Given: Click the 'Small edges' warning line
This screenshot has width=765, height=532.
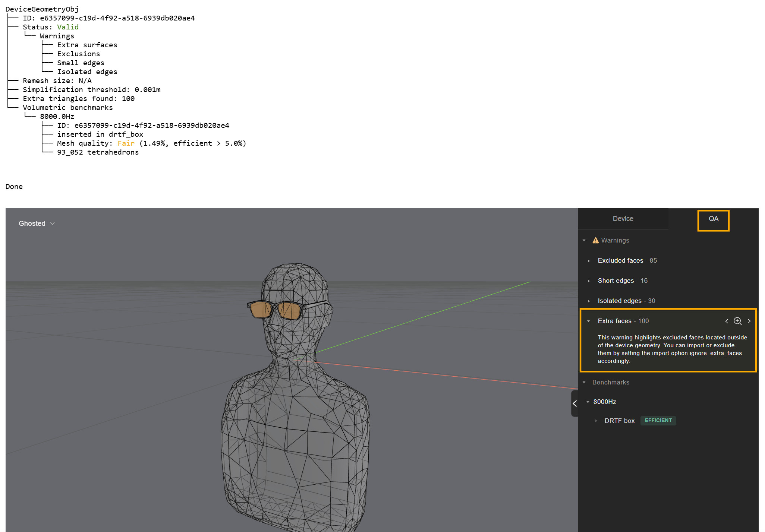Looking at the screenshot, I should [x=81, y=63].
